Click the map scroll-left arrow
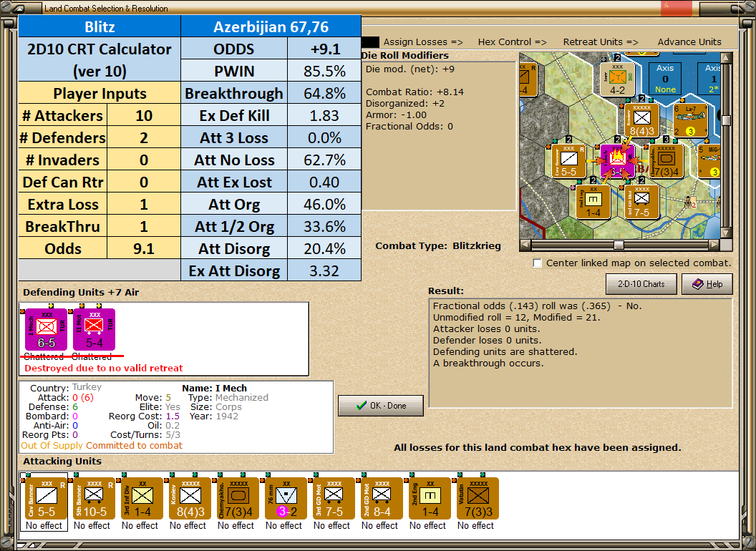 point(525,245)
